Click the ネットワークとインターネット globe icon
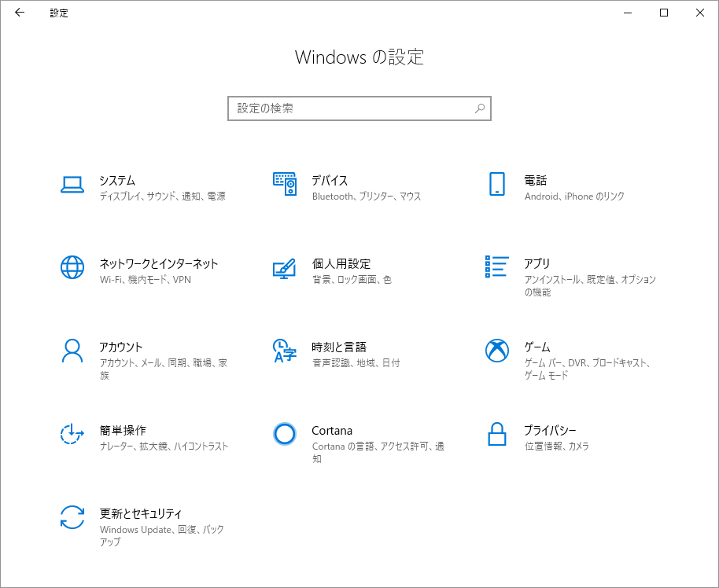This screenshot has width=719, height=588. 72,267
